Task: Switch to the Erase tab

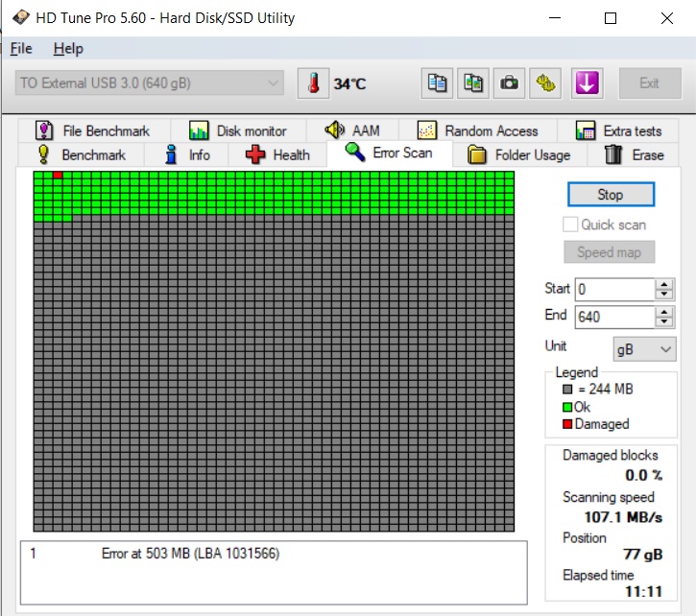Action: tap(634, 154)
